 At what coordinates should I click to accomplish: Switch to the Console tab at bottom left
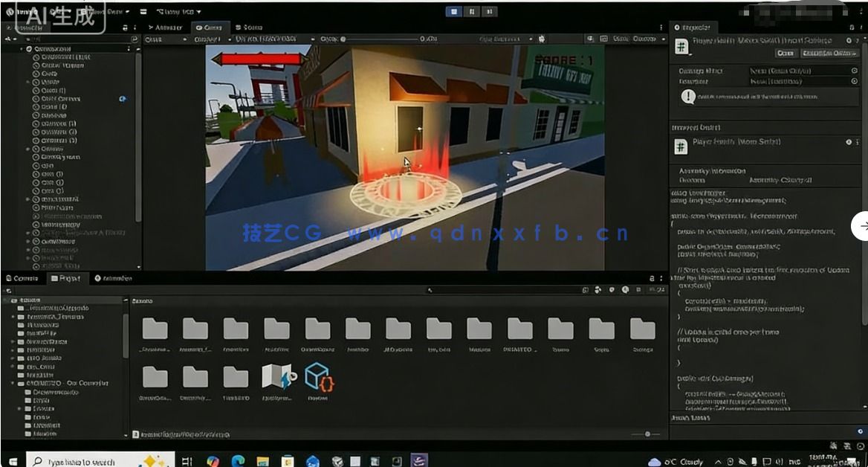pos(22,278)
